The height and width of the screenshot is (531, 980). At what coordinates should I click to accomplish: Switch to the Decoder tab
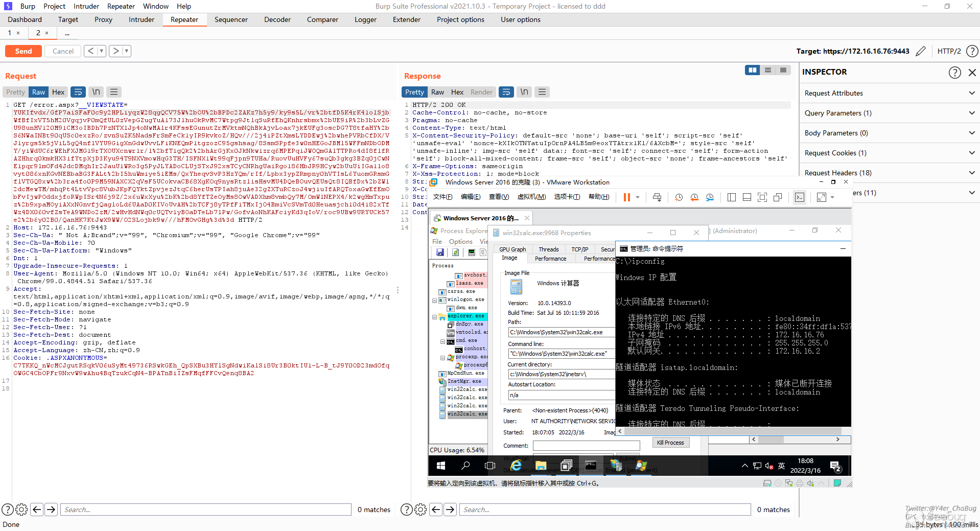(x=277, y=19)
